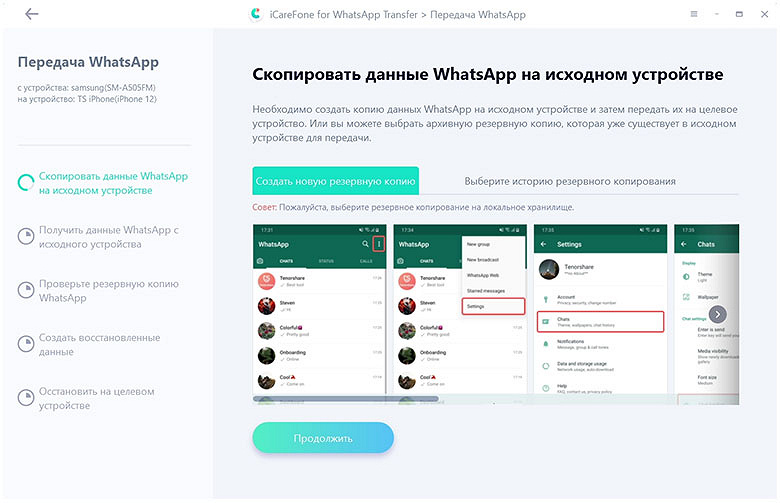
Task: Click the clock icon beside Создать восстановленные данные
Action: [x=26, y=344]
